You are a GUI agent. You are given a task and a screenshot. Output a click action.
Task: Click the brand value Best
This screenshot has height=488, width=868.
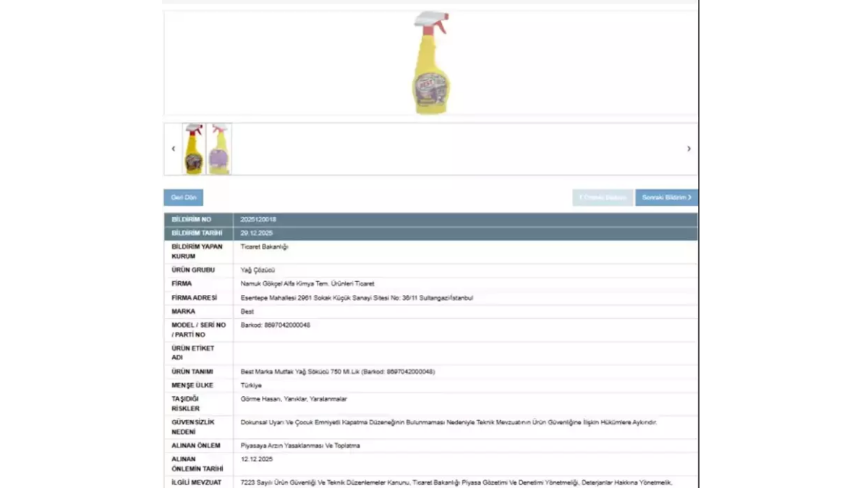tap(247, 312)
